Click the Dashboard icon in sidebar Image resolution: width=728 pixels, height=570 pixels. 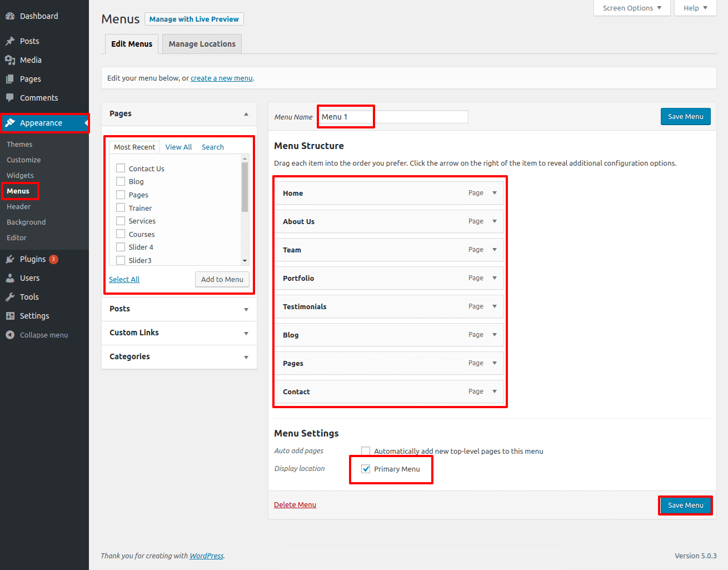click(10, 16)
